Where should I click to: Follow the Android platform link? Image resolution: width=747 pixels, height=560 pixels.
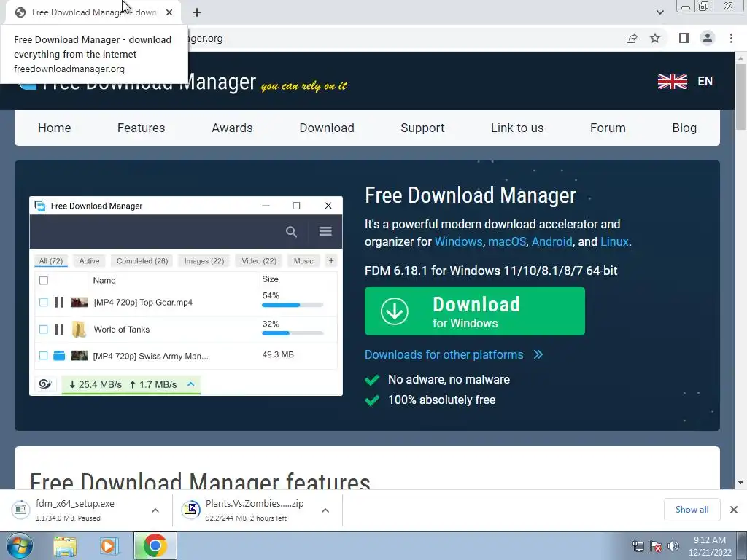(x=551, y=241)
